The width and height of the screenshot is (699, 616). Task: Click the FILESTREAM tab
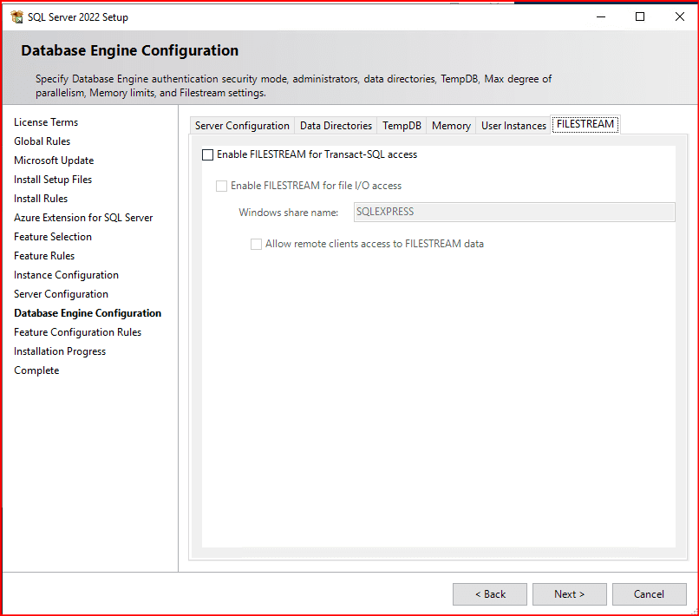click(585, 125)
